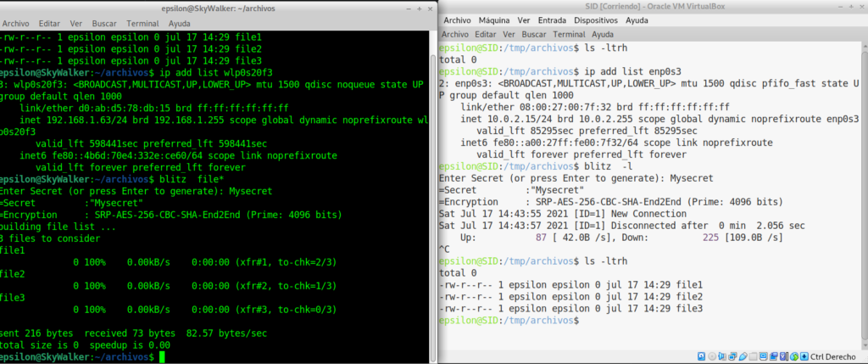This screenshot has width=868, height=364.
Task: Open the Terminal menu in SkyWalker terminal window
Action: pos(142,24)
